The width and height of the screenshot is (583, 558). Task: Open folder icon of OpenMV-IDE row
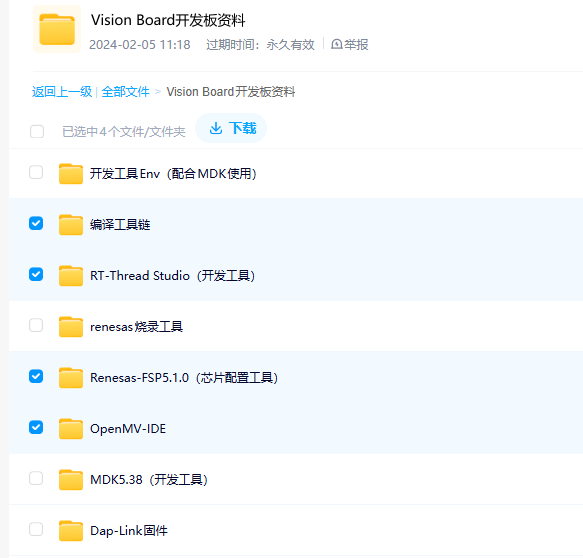71,428
